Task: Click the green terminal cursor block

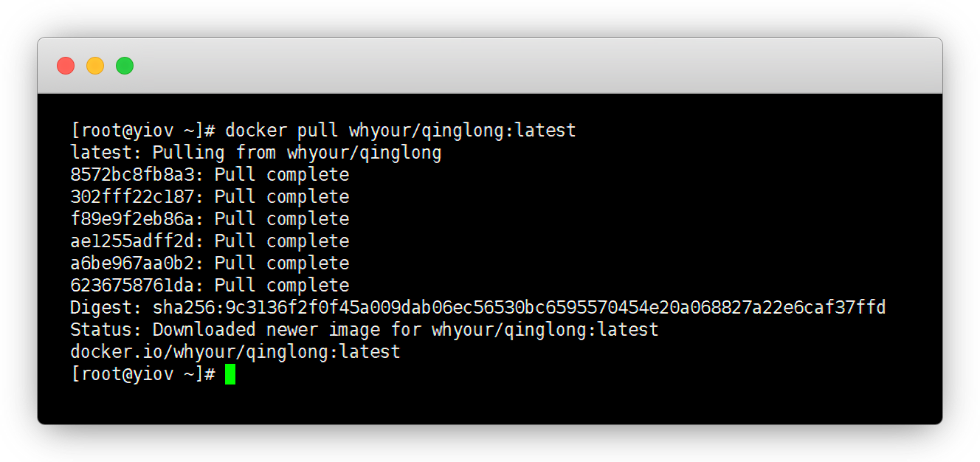Action: coord(230,374)
